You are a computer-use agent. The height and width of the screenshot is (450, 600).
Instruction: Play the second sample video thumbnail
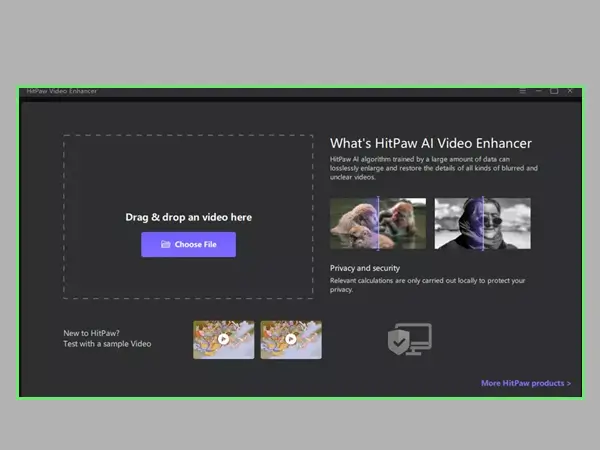291,340
